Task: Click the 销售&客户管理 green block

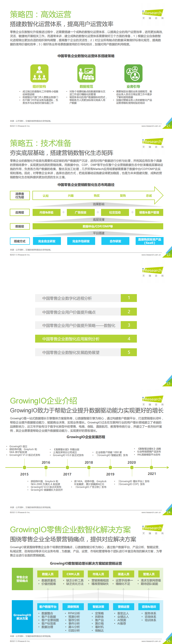Action: click(149, 213)
